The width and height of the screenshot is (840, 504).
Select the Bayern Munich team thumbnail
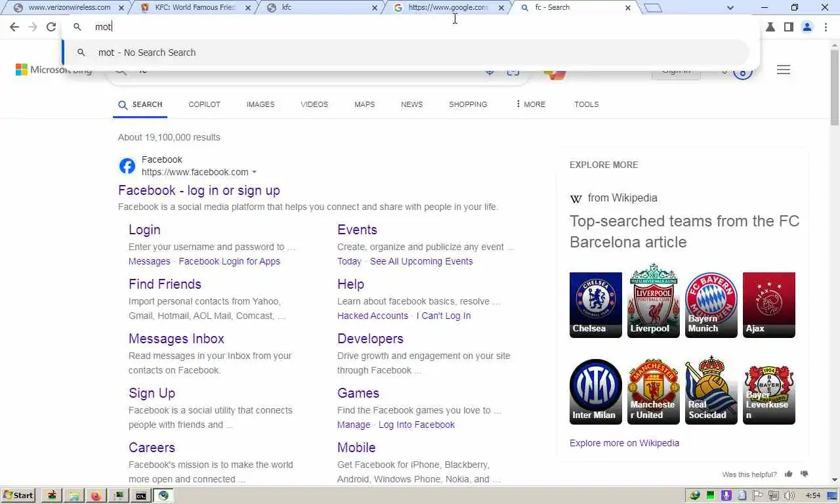[711, 305]
